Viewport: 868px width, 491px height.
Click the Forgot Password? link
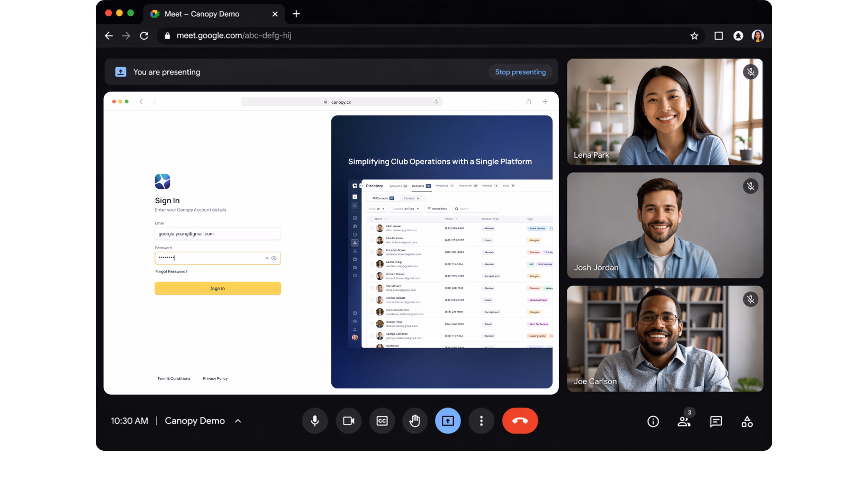(x=171, y=271)
